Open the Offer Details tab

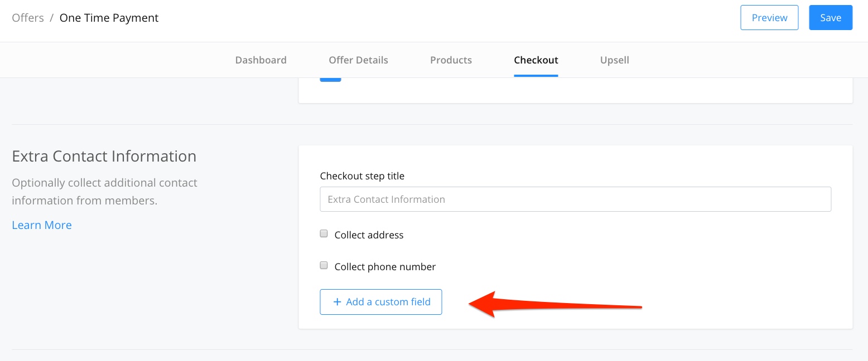(358, 60)
